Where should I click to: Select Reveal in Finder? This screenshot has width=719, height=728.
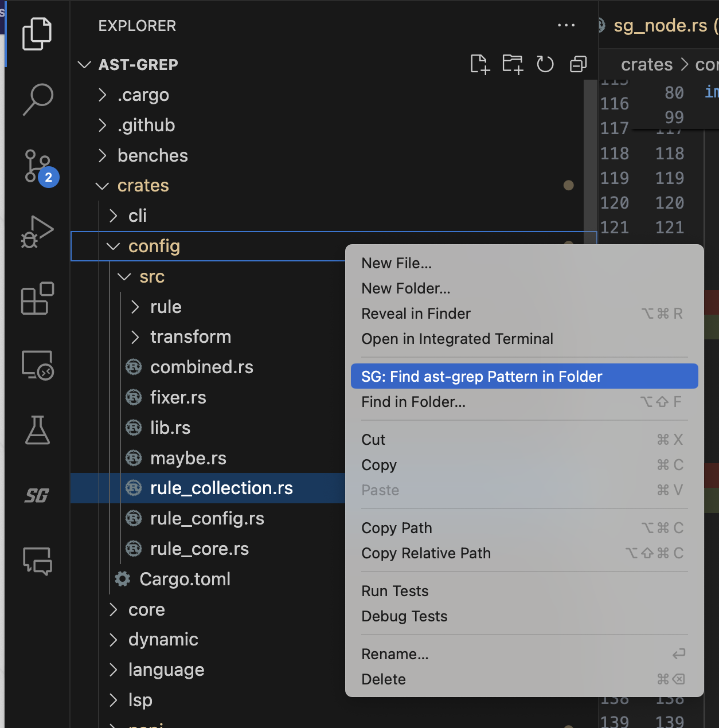(x=524, y=314)
